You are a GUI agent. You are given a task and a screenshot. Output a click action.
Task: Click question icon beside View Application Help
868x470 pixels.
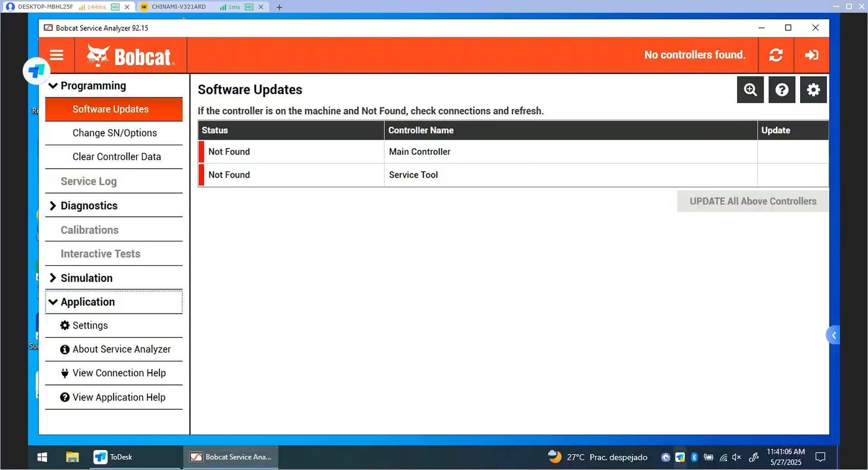pos(65,397)
